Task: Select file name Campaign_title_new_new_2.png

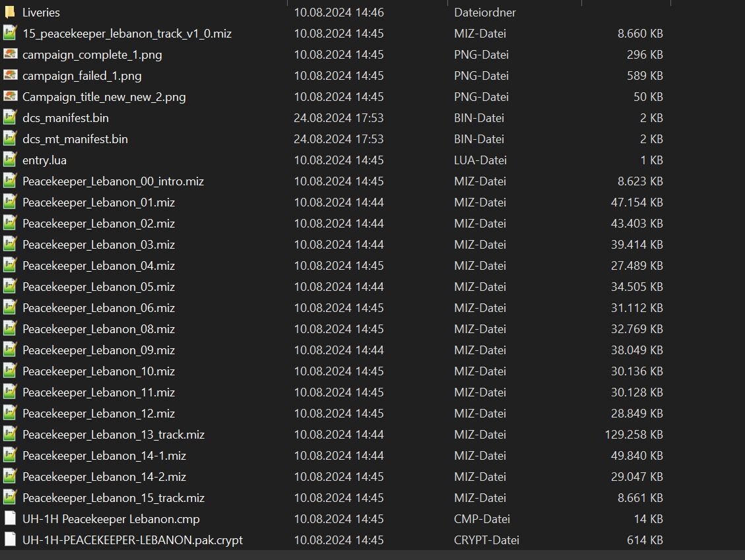Action: pos(104,97)
